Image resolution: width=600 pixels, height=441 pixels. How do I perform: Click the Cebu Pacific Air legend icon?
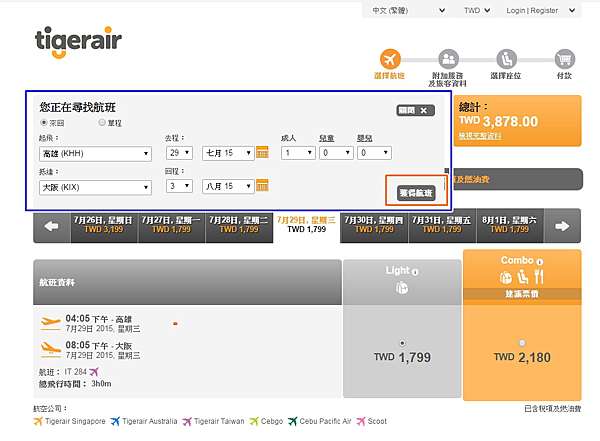click(x=292, y=421)
